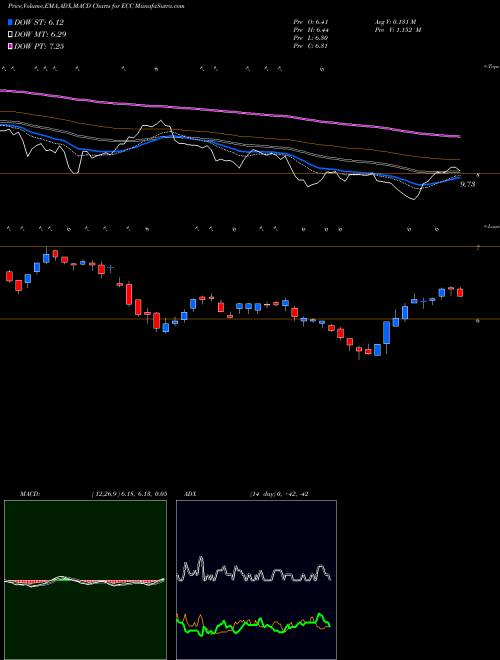Click the blue DOW ST legend swatch
Screen dimensions: 500x660
(10, 22)
